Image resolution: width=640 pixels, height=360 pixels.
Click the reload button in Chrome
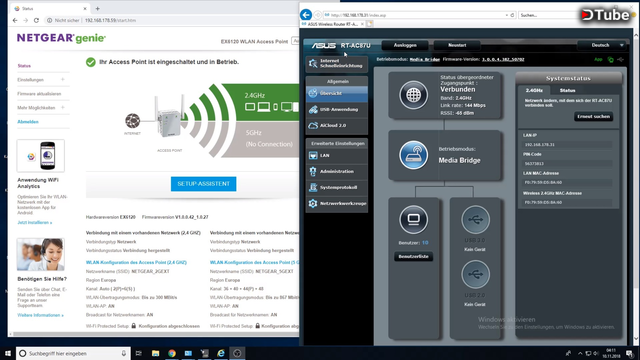[36, 20]
